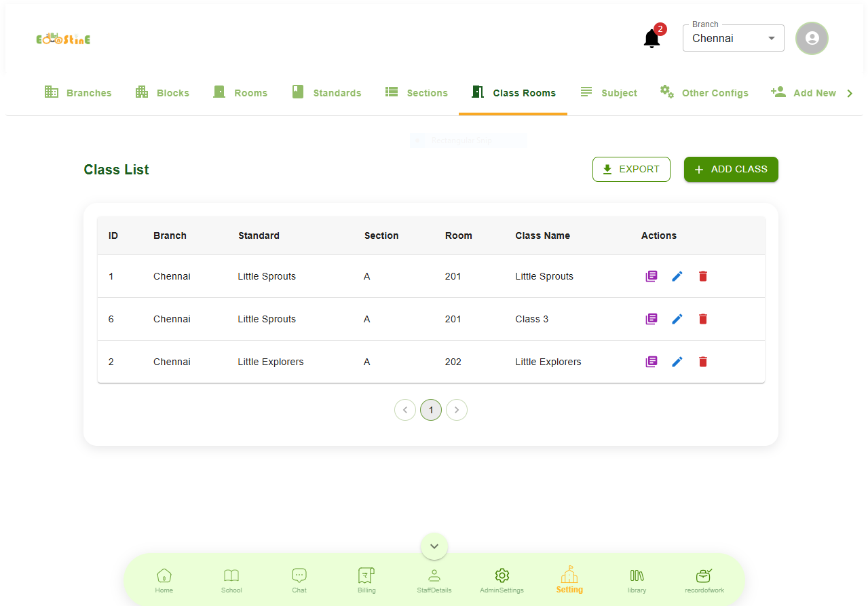Edit the Little Explorers class row
This screenshot has width=868, height=606.
[x=677, y=362]
